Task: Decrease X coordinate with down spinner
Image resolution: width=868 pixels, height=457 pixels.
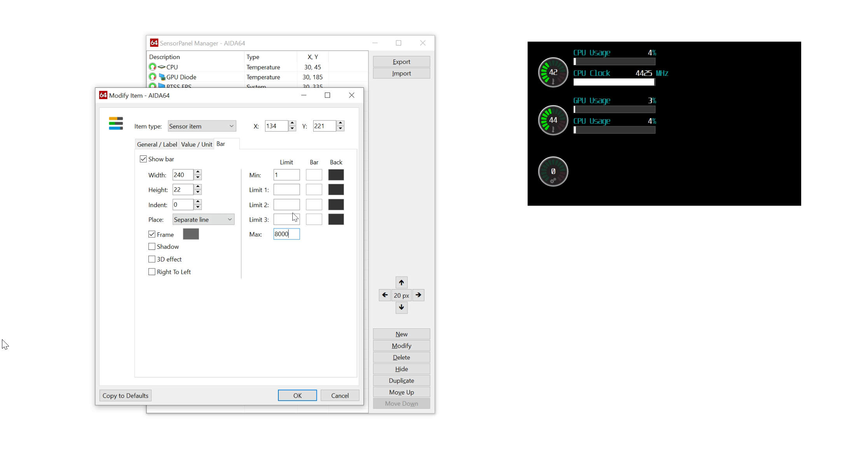Action: tap(292, 129)
